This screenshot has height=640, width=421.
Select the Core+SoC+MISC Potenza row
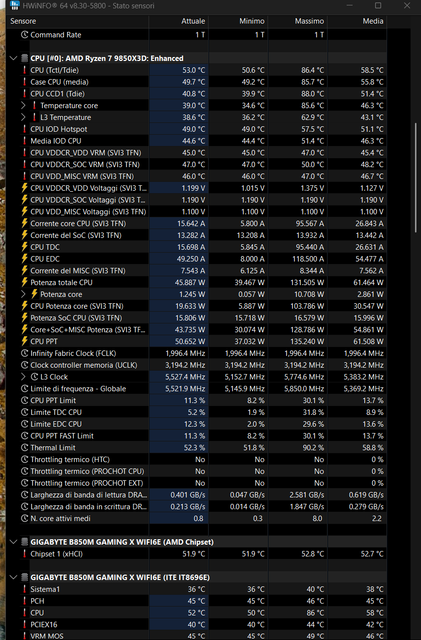196,330
